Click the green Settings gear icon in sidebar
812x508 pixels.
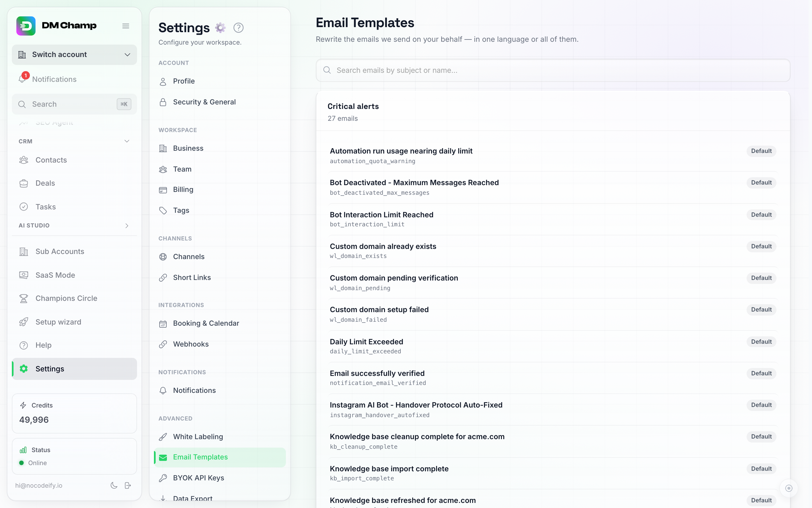pos(23,369)
